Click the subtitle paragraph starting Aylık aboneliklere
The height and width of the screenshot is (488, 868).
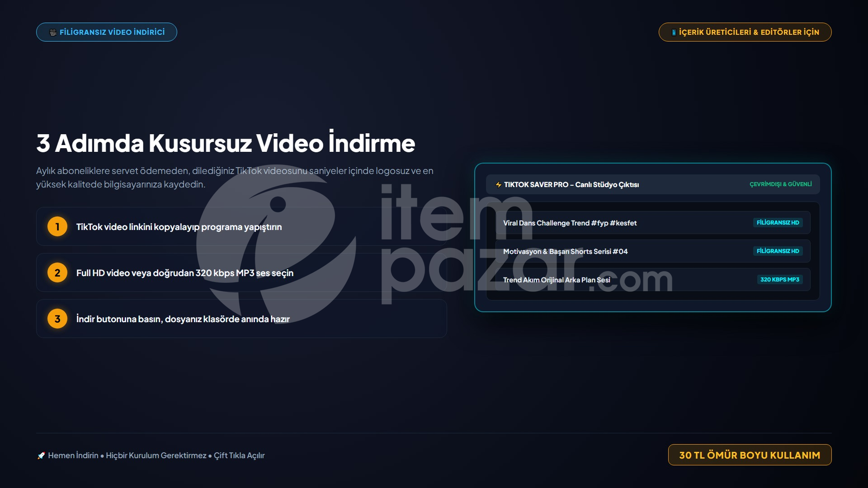click(x=235, y=178)
